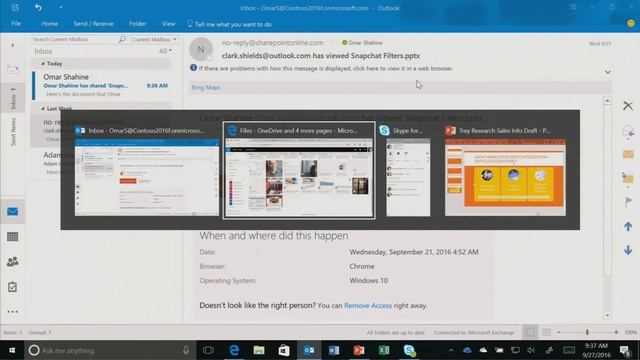Switch to Calendar view icon
The height and width of the screenshot is (360, 640).
pos(12,237)
